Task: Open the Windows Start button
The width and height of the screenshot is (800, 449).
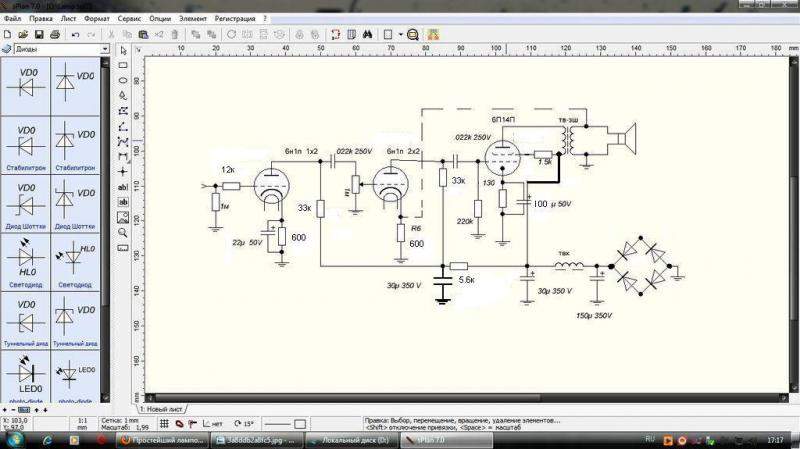Action: (14, 438)
